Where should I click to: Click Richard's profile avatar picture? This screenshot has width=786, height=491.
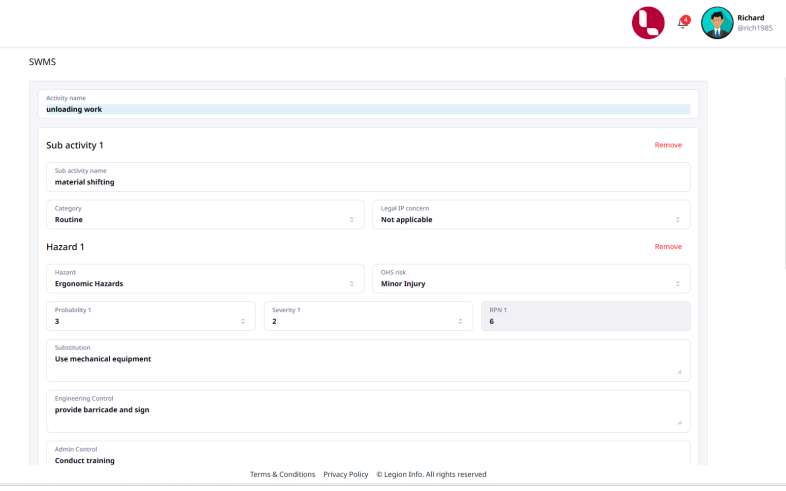point(717,23)
